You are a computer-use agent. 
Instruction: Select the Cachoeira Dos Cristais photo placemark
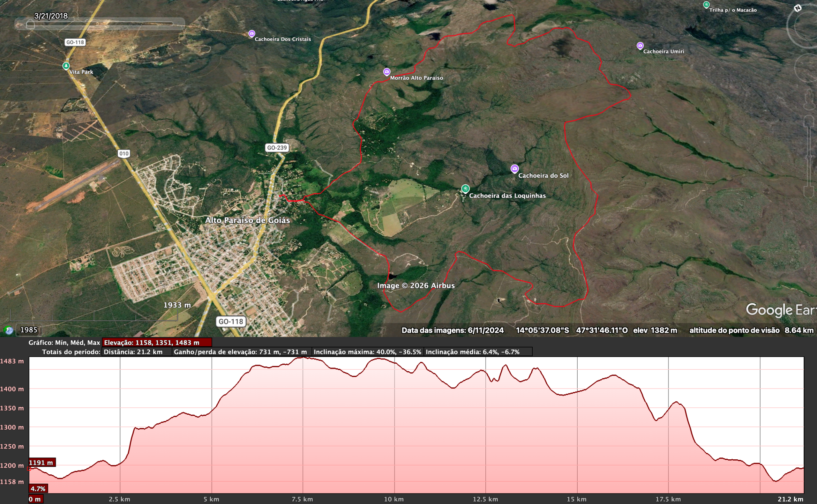tap(252, 34)
